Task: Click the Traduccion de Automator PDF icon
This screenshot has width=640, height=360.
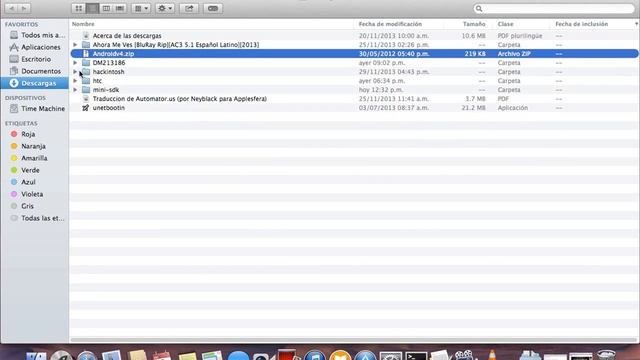Action: click(x=86, y=99)
